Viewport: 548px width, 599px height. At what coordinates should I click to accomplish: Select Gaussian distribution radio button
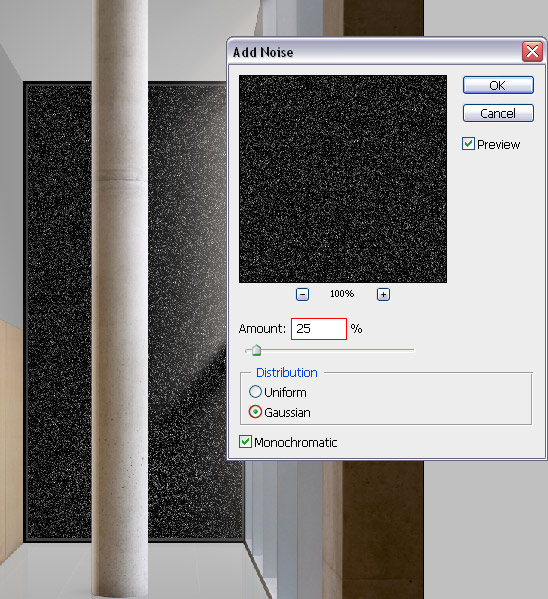[x=255, y=412]
